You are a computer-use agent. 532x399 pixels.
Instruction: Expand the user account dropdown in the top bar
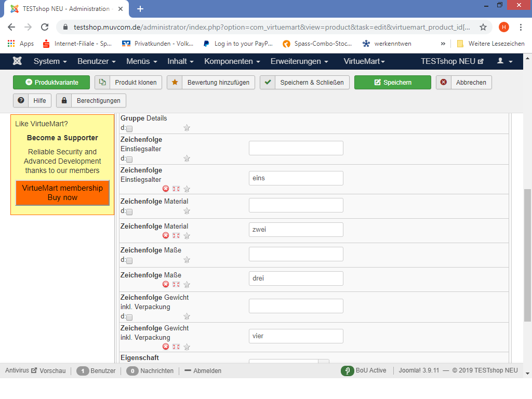[504, 61]
